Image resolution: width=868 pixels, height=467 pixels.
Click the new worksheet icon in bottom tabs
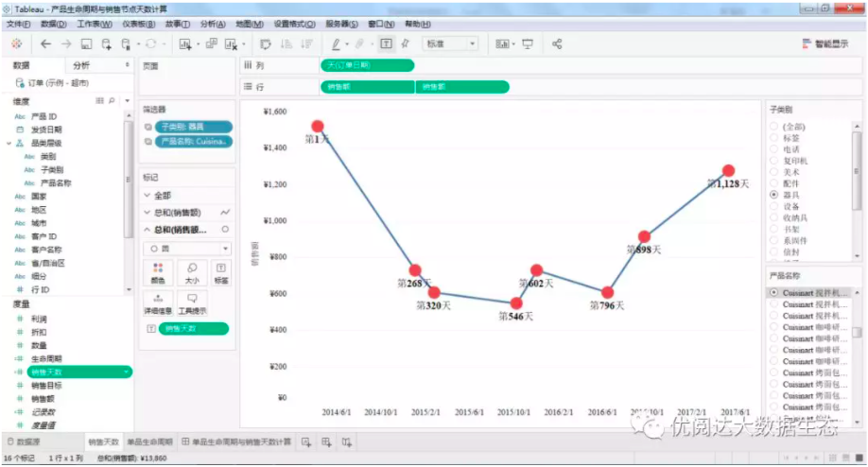[x=306, y=442]
